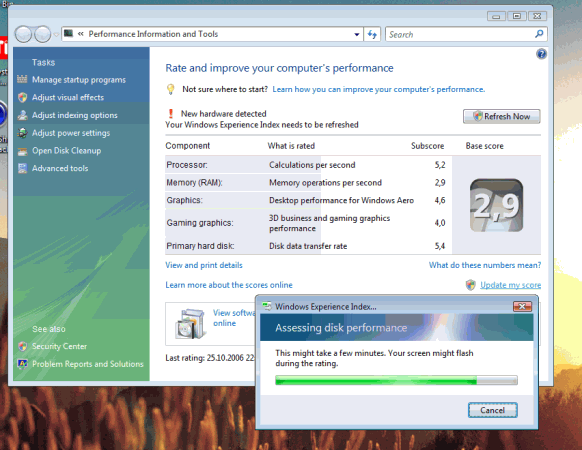
Task: Open View software online link
Action: point(234,318)
